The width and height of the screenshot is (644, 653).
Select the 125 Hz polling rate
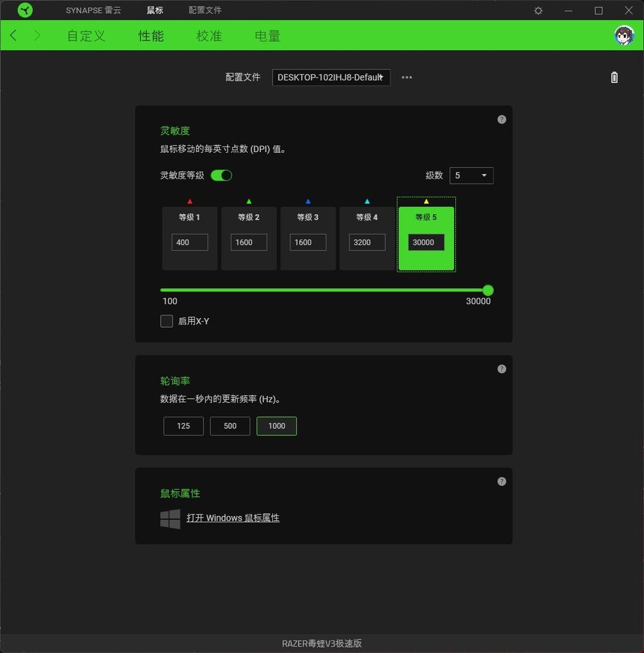click(184, 426)
